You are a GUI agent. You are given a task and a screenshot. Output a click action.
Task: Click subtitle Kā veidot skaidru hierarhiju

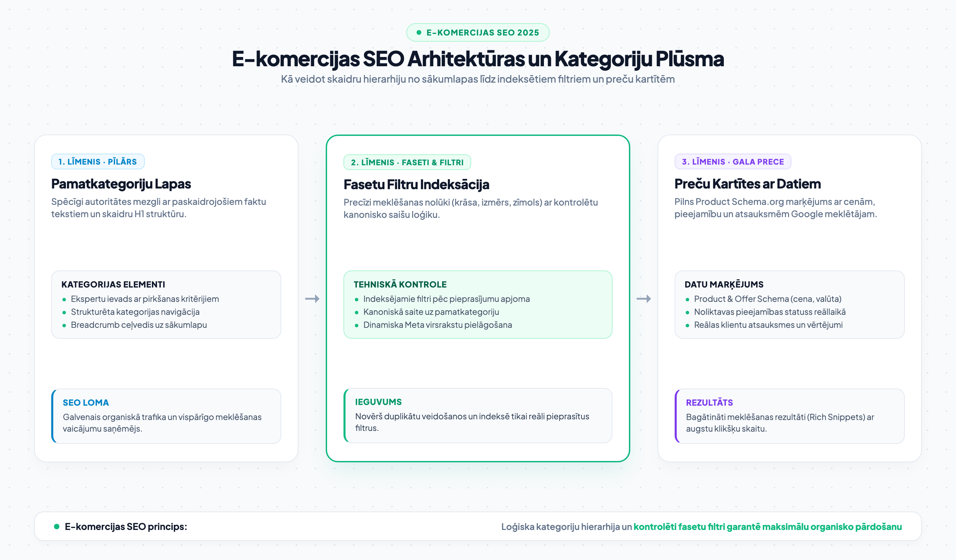(x=478, y=79)
